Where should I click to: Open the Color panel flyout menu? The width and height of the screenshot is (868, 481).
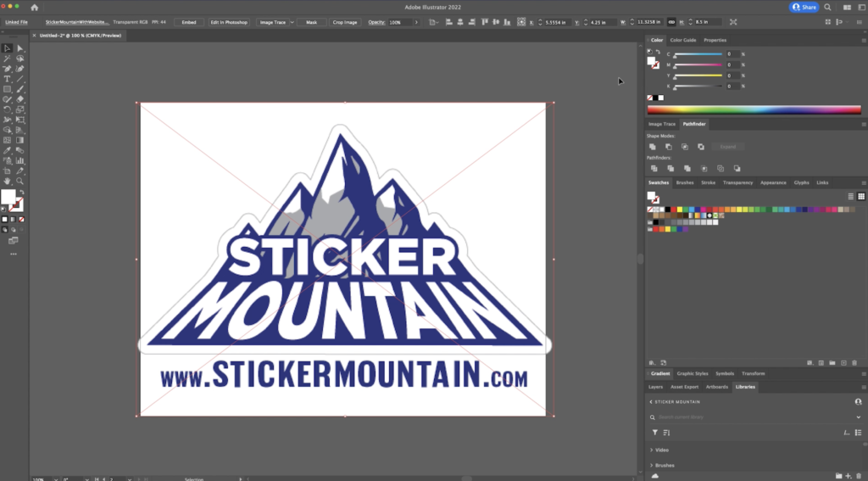click(864, 41)
